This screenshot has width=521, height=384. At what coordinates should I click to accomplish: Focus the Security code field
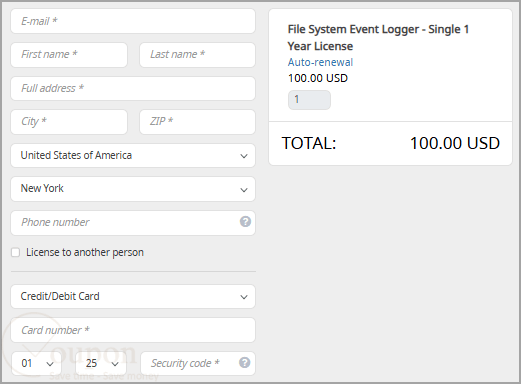[x=198, y=363]
